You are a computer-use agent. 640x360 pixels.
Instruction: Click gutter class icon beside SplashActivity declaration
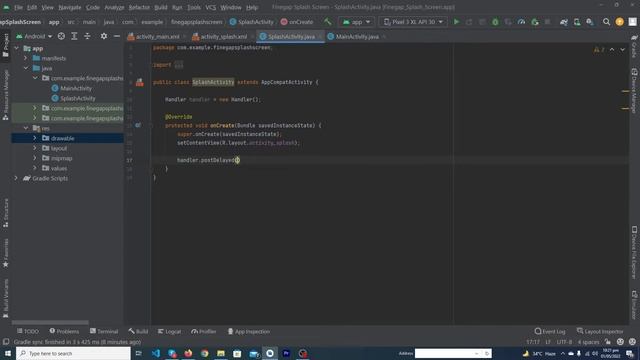(140, 82)
